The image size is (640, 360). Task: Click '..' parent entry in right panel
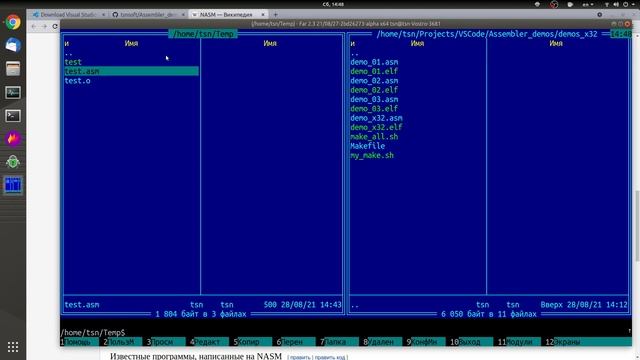pyautogui.click(x=354, y=53)
